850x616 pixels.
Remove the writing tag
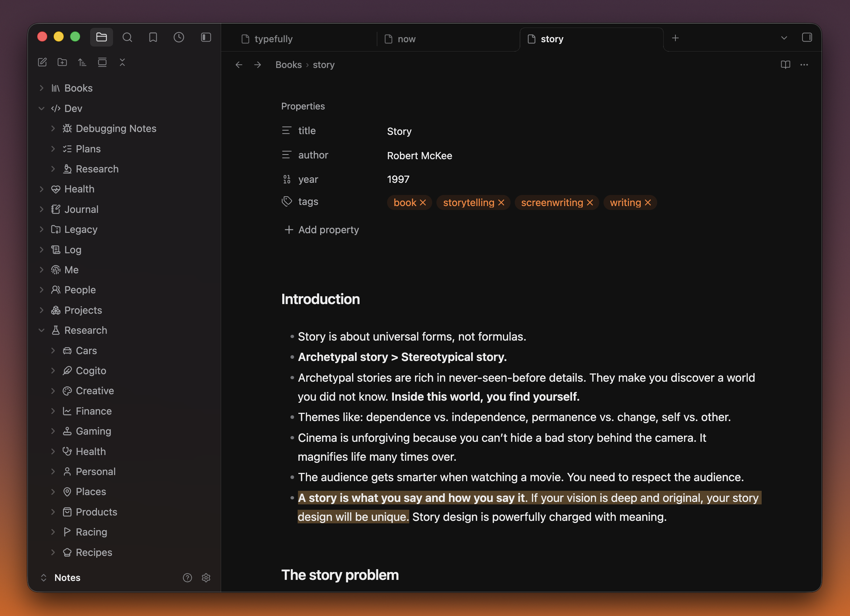(648, 203)
